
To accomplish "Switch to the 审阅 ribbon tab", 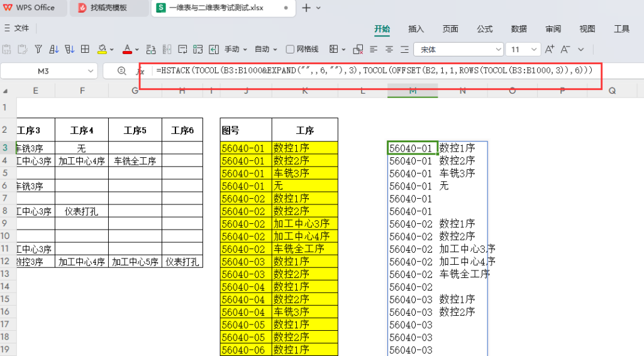I will 553,29.
